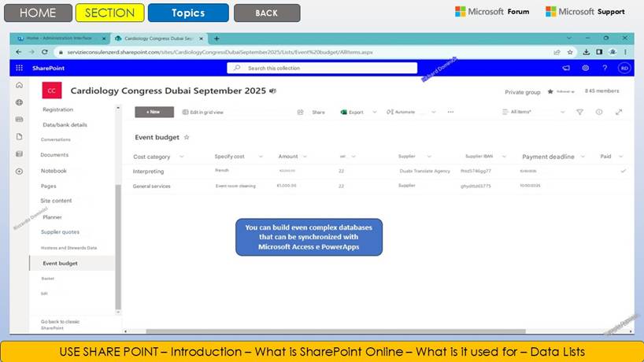Open Payment deadline column dropdown

click(583, 157)
